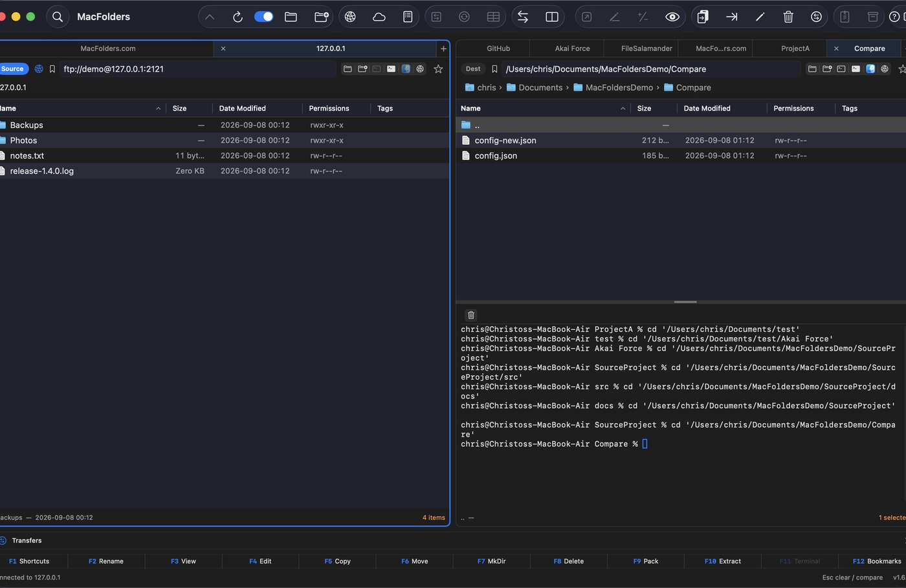Close the Compare tab

pyautogui.click(x=836, y=49)
